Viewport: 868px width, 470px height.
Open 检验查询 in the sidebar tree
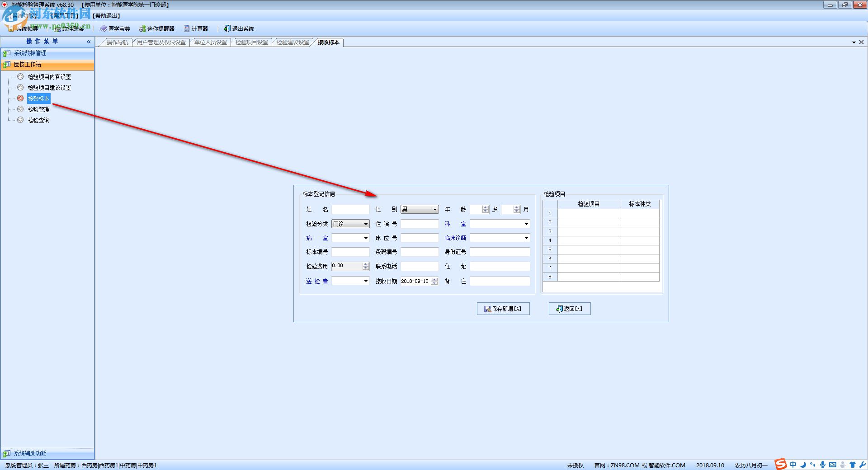tap(38, 120)
